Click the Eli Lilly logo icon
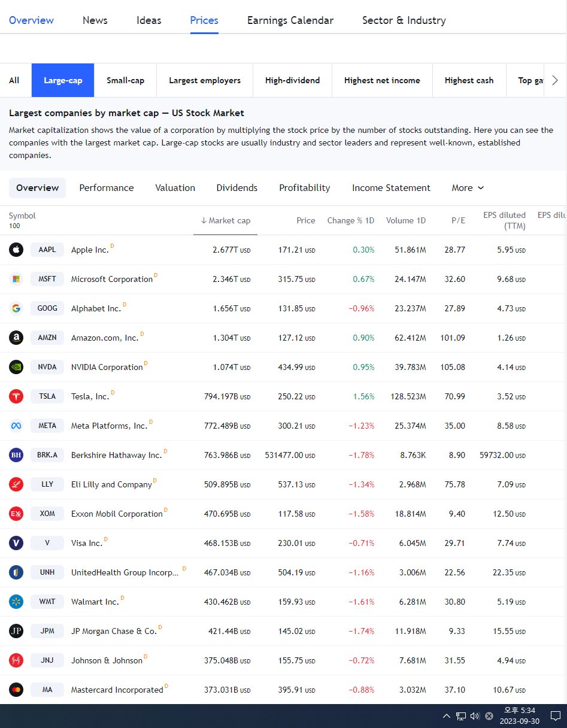This screenshot has height=728, width=567. click(16, 484)
